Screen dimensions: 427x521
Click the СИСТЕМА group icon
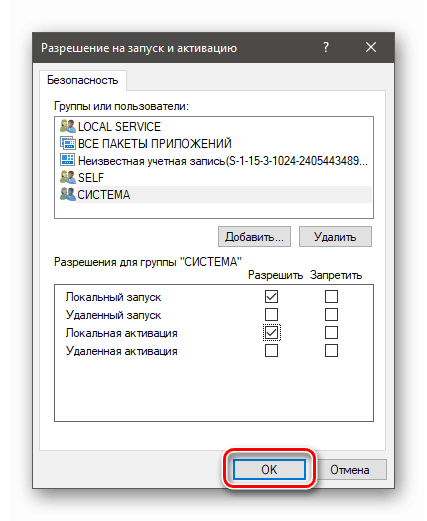click(68, 194)
